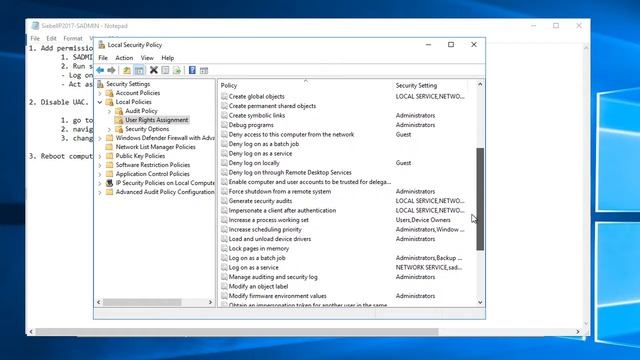This screenshot has height=360, width=640.
Task: Expand the Software Restriction Policies node
Action: pyautogui.click(x=100, y=165)
